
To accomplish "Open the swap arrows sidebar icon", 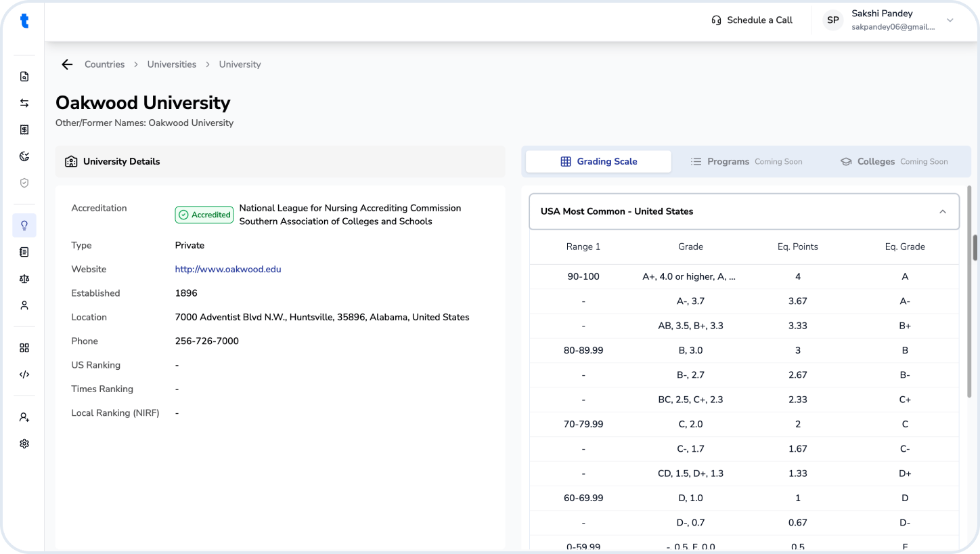I will [24, 103].
